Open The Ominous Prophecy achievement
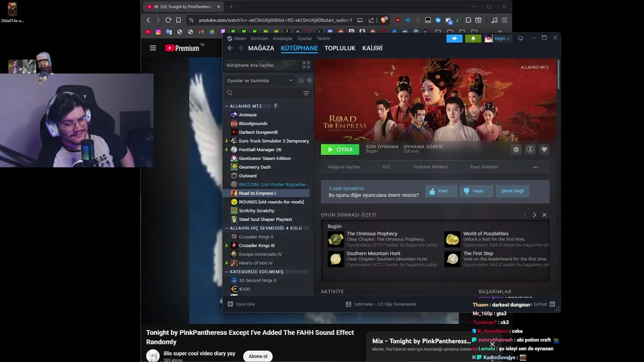Screen dimensions: 644x362 (383, 239)
